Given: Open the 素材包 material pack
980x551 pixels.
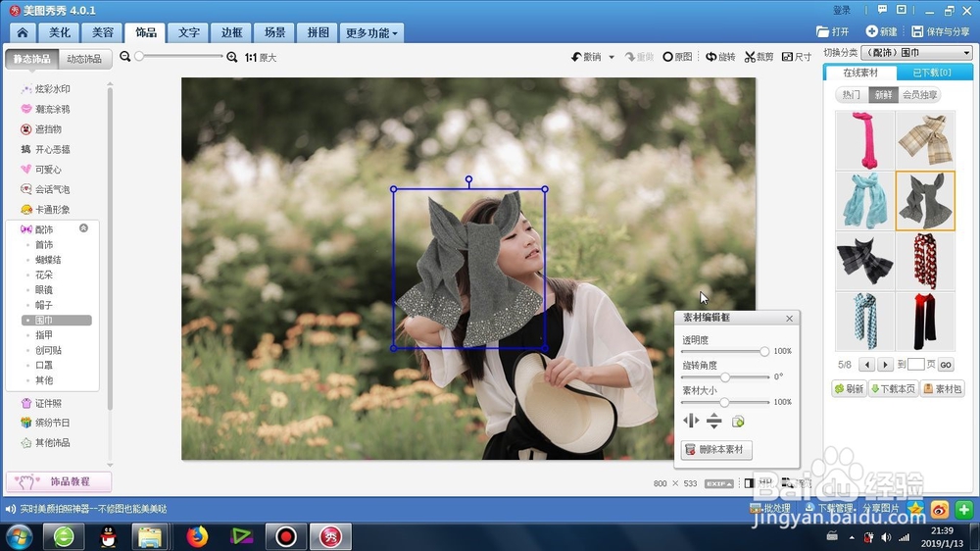Looking at the screenshot, I should (x=943, y=389).
